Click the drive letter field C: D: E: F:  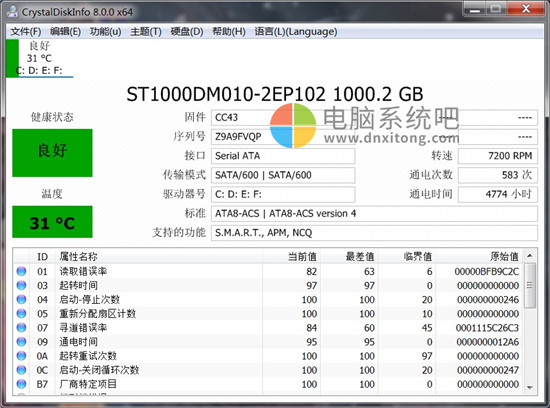pos(283,194)
